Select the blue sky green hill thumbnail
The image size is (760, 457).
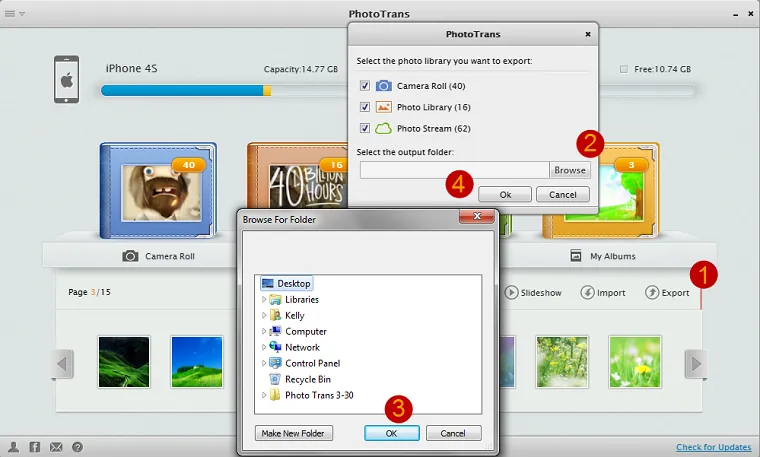coord(197,362)
